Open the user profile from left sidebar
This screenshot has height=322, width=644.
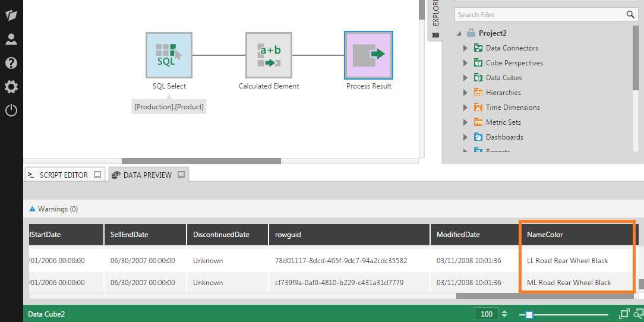[11, 39]
